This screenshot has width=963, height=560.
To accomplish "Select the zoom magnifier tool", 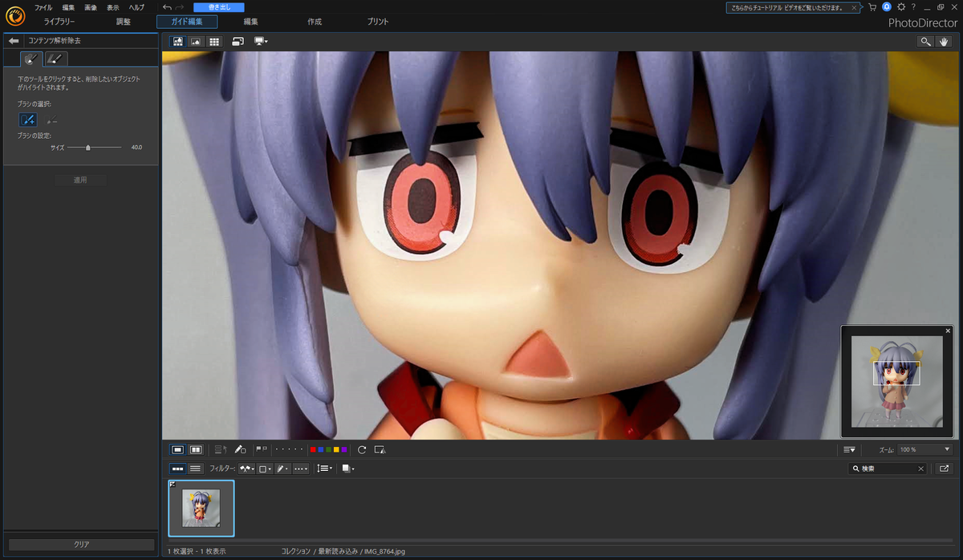I will [x=926, y=41].
